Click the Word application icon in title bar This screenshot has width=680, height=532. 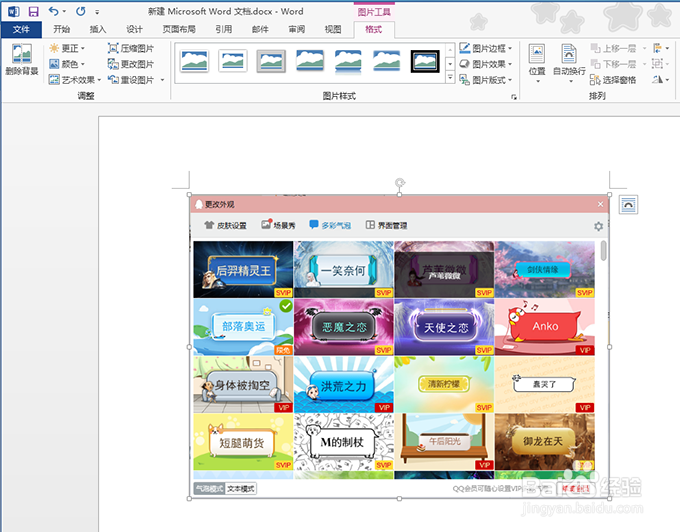[13, 11]
